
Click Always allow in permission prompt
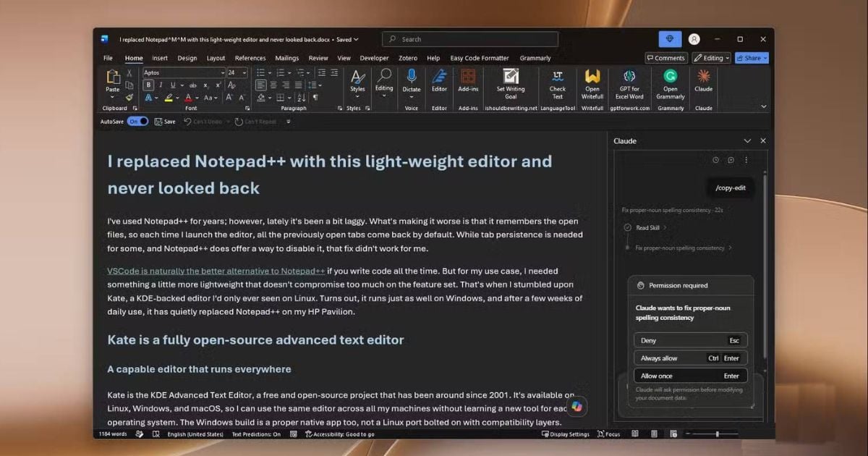coord(689,358)
